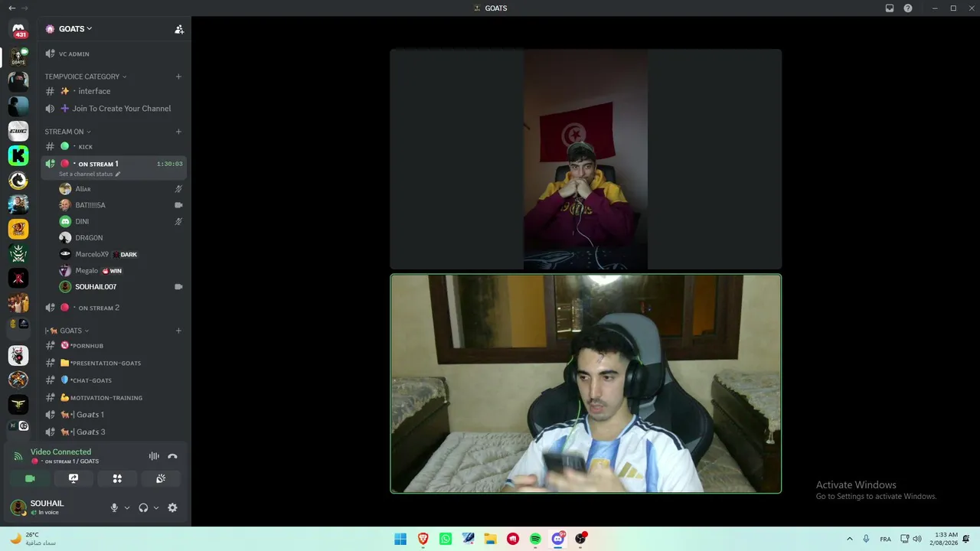Select the GOATS server icon in sidebar
This screenshot has width=980, height=551.
18,57
